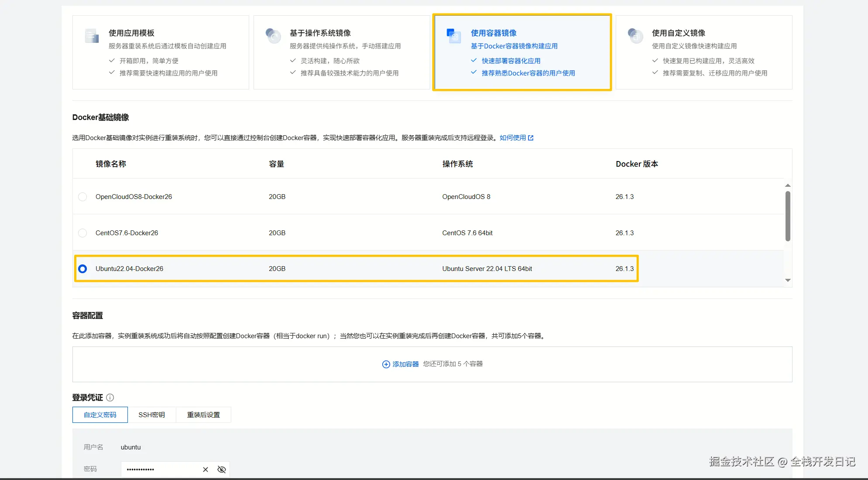Select the 自定义密码 tab

point(100,415)
